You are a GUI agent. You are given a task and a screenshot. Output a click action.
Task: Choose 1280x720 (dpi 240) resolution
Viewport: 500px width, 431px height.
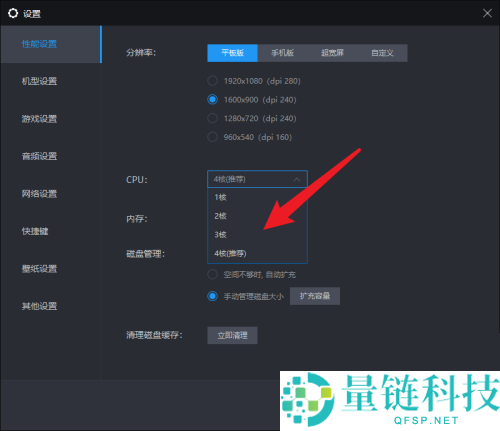pyautogui.click(x=212, y=118)
